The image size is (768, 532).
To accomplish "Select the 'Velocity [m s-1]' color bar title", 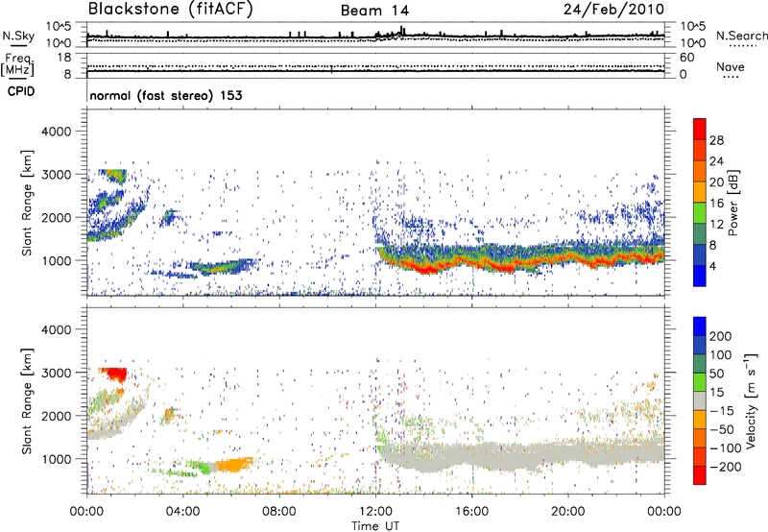I will (x=751, y=401).
